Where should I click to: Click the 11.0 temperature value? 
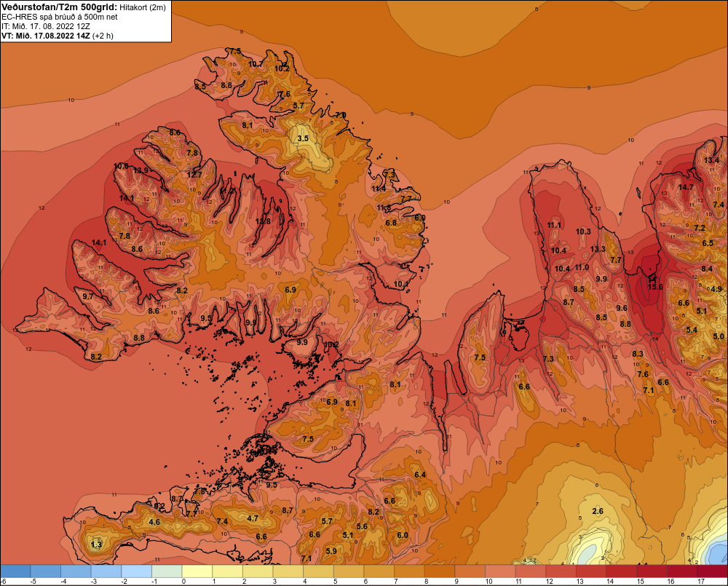582,267
